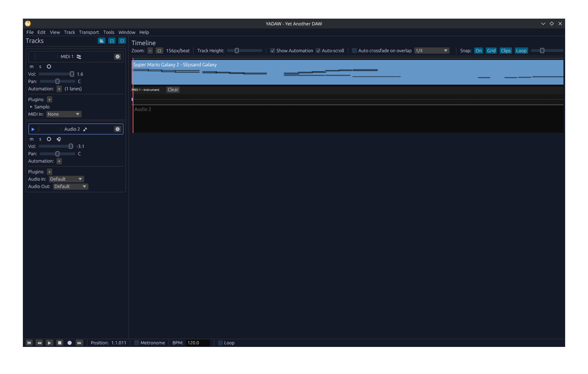Arm MIDI 1 for recording
588x374 pixels.
49,67
